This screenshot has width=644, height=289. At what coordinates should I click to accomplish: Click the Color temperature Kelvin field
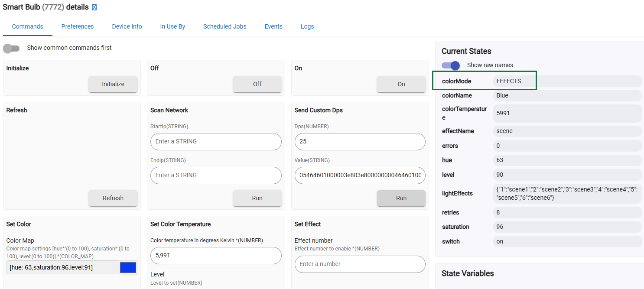tap(216, 256)
